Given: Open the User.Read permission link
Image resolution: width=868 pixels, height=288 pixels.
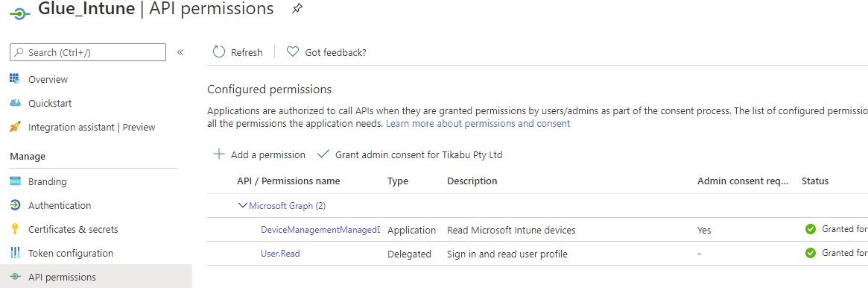Looking at the screenshot, I should pos(280,254).
